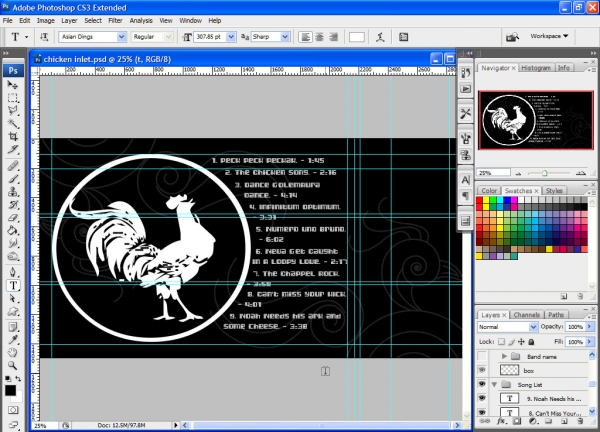Viewport: 600px width, 432px height.
Task: Open the Character panel icon in the dock
Action: point(465,180)
